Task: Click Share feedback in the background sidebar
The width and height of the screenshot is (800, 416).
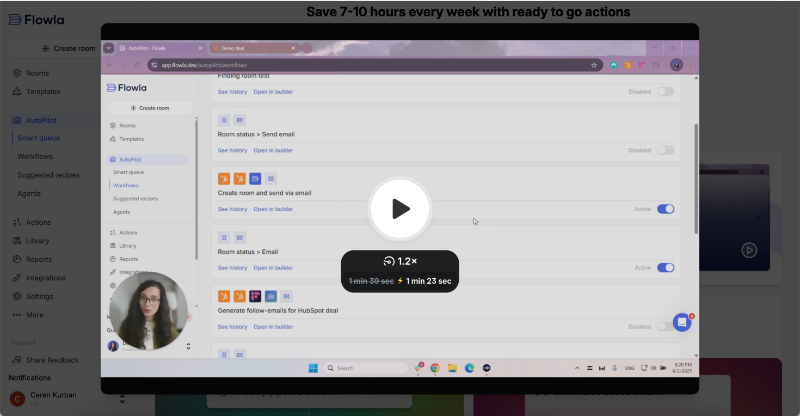Action: (x=46, y=360)
